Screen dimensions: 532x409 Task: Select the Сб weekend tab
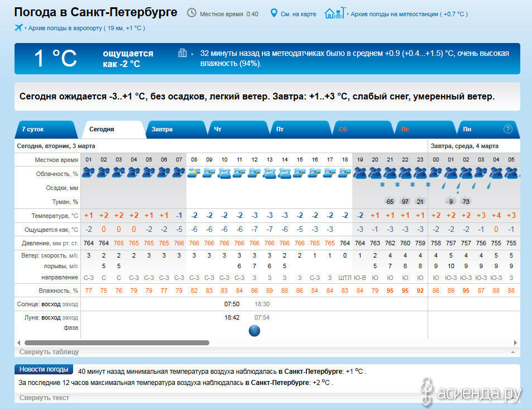343,129
